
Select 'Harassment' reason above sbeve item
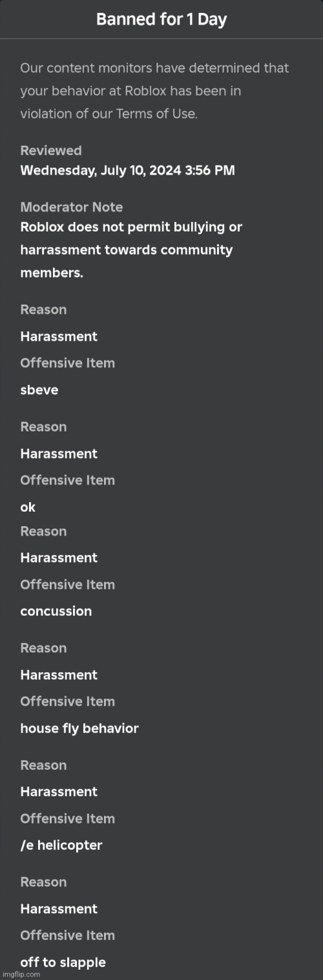point(59,336)
